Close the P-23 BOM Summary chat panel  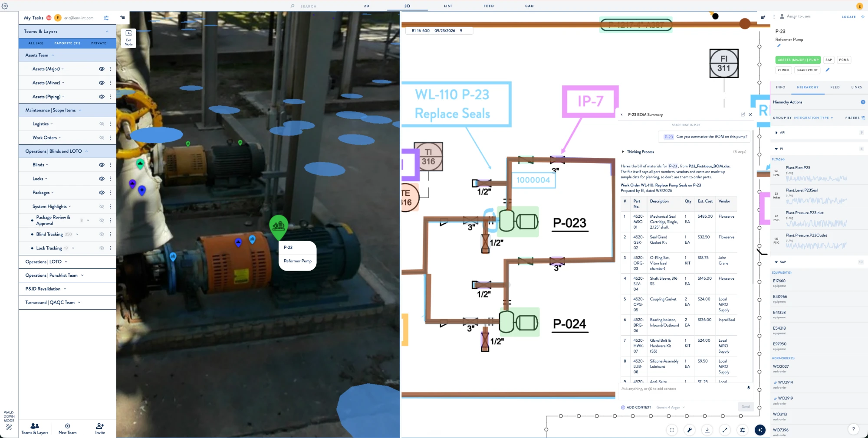click(x=750, y=114)
